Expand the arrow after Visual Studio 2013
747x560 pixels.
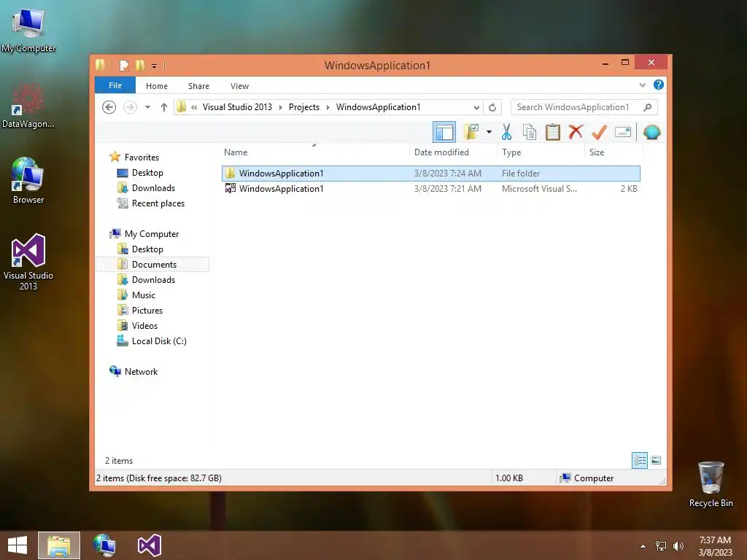pos(280,108)
